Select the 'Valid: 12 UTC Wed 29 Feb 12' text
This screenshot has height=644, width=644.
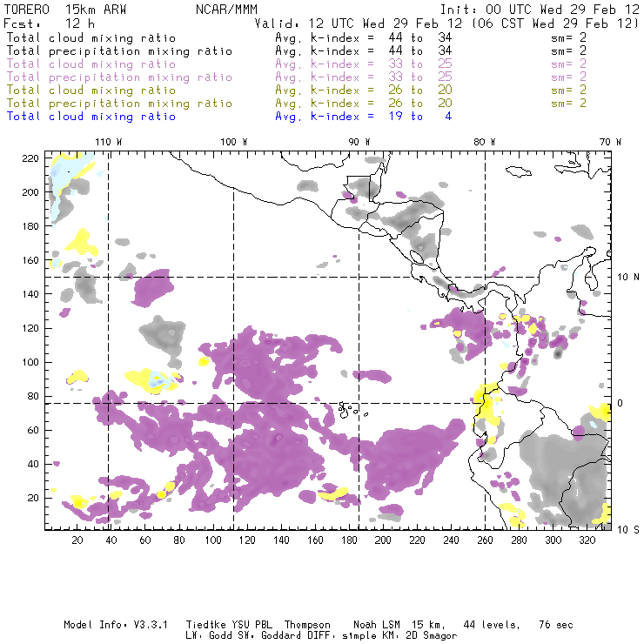[x=359, y=23]
